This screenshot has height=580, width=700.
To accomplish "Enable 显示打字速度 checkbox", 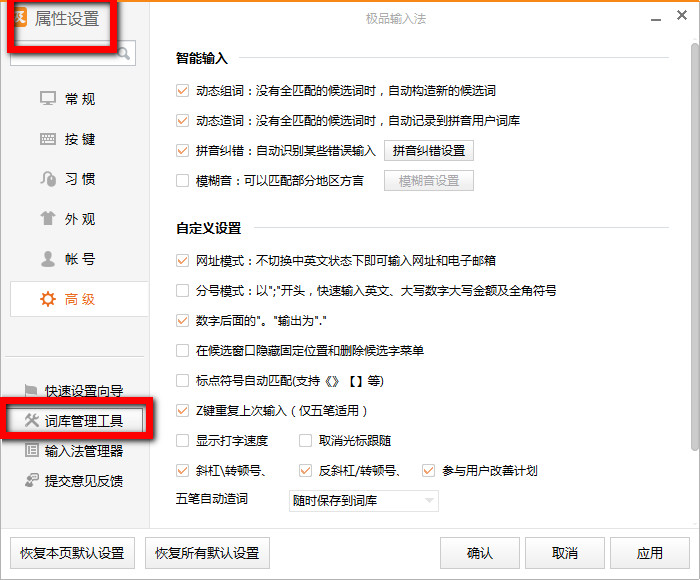I will click(x=182, y=440).
